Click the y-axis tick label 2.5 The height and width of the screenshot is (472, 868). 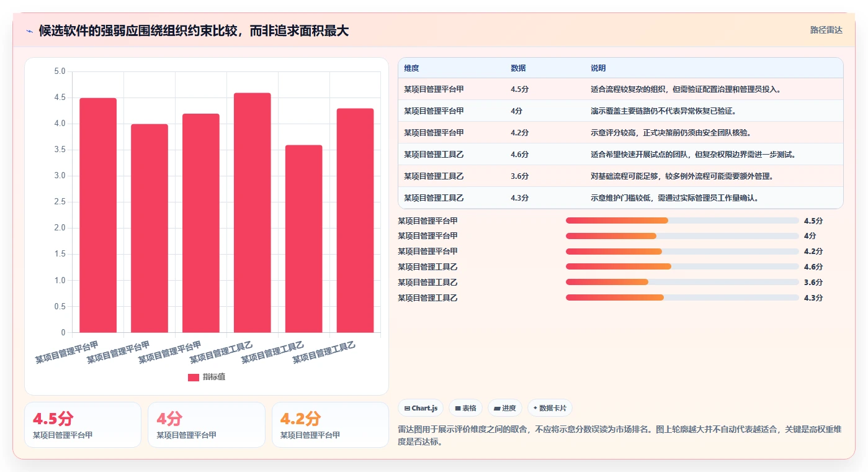click(x=60, y=202)
